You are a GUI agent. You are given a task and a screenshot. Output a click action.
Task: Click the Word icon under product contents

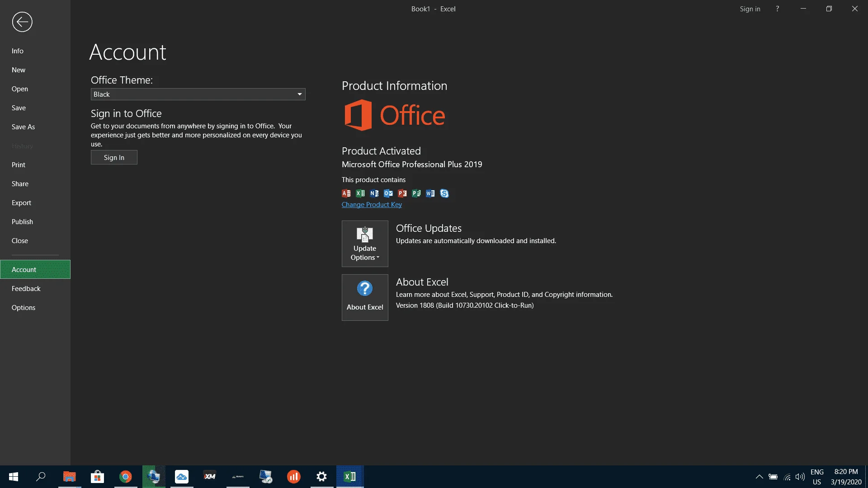coord(430,193)
